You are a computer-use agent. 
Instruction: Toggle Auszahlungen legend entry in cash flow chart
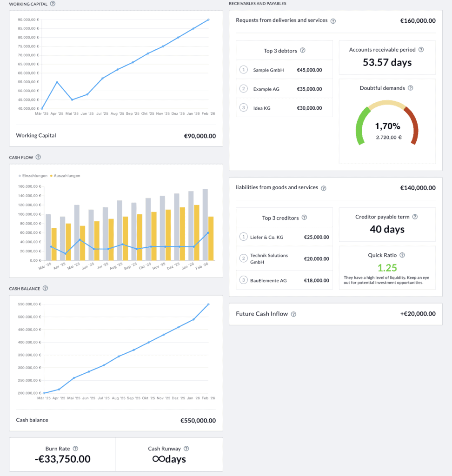pos(65,176)
